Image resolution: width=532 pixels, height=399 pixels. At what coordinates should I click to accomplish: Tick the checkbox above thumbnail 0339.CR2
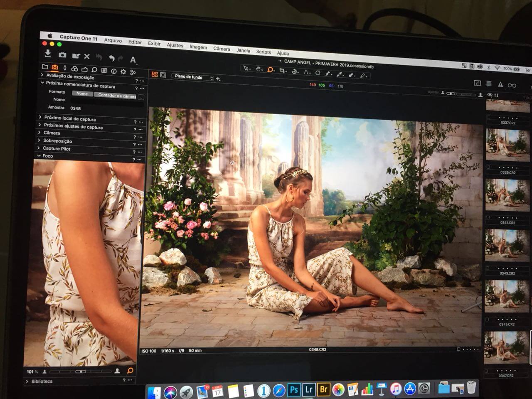tap(488, 167)
